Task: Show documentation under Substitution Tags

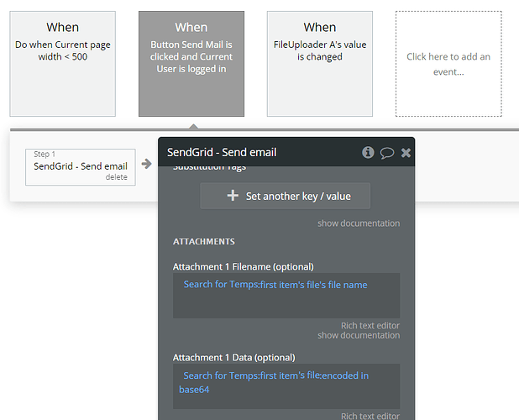Action: click(x=359, y=223)
